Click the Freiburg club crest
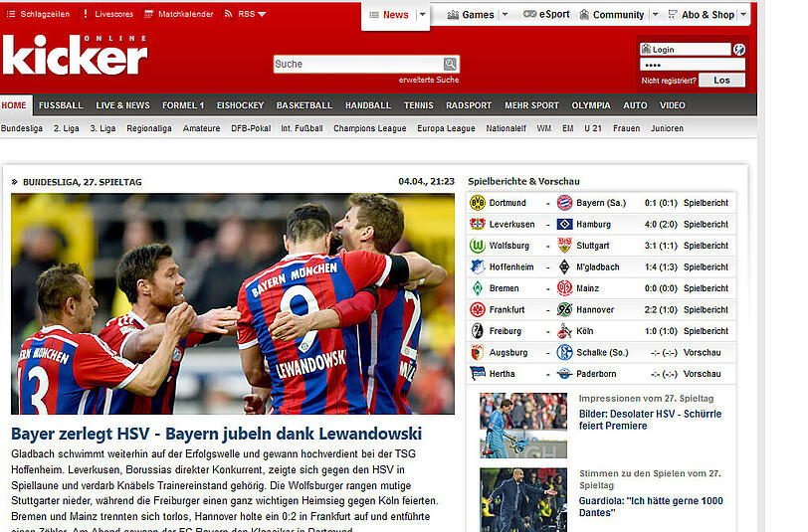 [478, 331]
